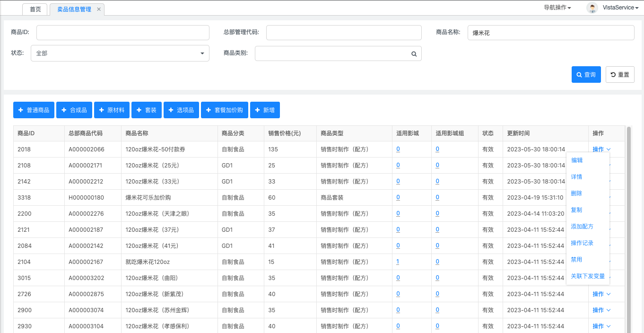The width and height of the screenshot is (644, 333).
Task: Click the table vertical scrollbar
Action: click(x=628, y=229)
